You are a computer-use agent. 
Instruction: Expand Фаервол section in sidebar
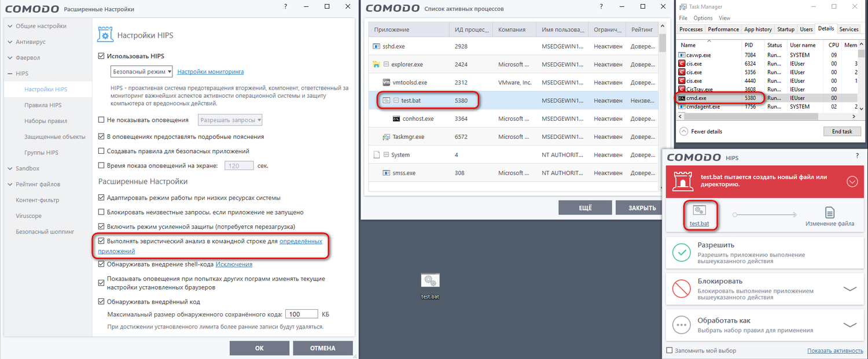pos(10,58)
